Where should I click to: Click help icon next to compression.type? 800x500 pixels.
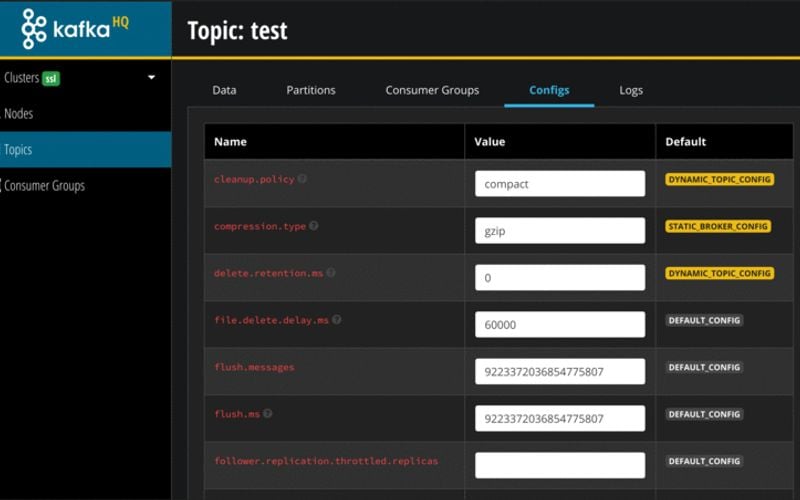[x=314, y=226]
